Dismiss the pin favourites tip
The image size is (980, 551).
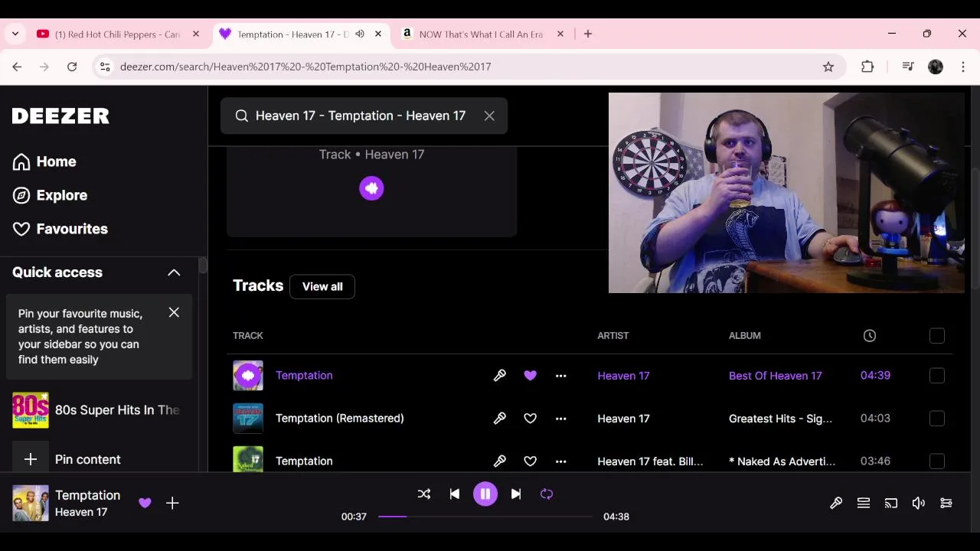tap(174, 312)
